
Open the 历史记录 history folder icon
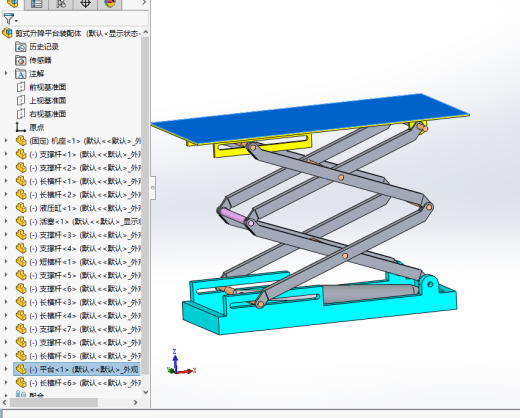point(20,47)
